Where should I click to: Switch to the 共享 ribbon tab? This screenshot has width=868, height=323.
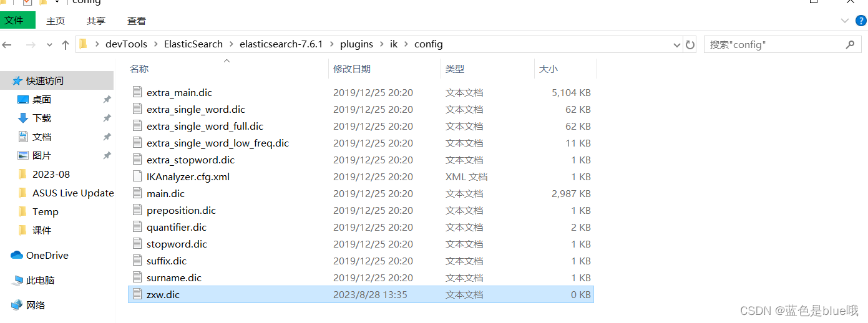pos(96,21)
